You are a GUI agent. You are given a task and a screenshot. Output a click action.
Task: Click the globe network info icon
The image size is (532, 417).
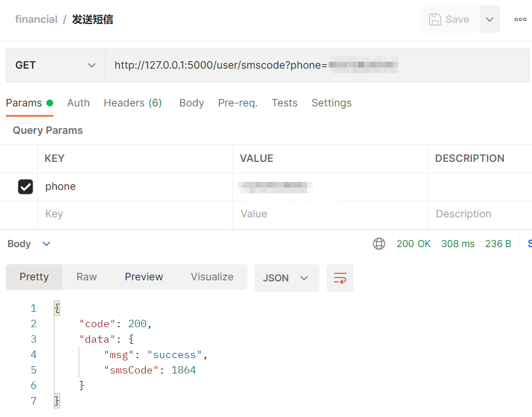pyautogui.click(x=379, y=244)
